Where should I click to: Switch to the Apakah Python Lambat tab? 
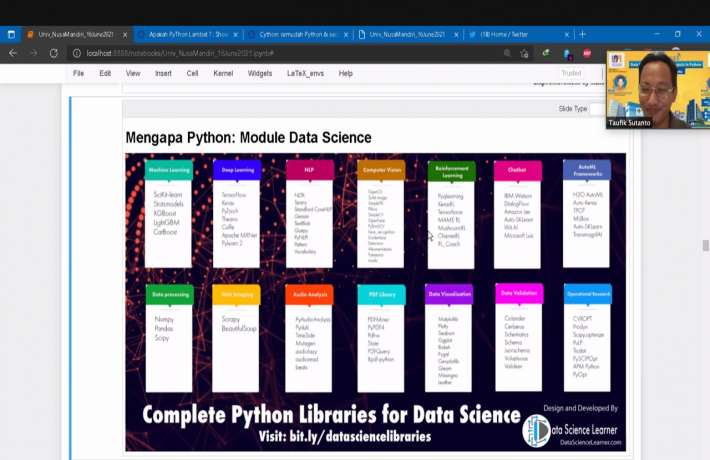188,34
